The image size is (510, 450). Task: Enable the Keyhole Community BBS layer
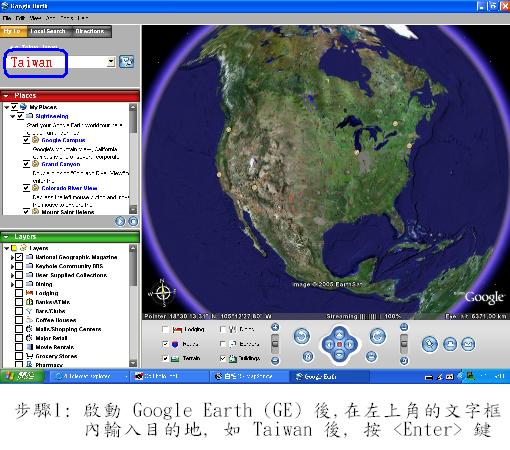pos(19,266)
